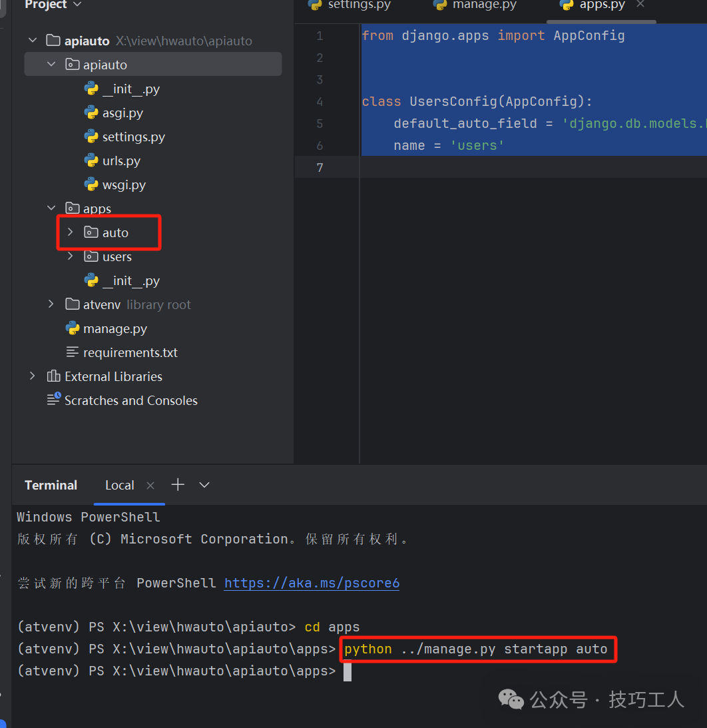The width and height of the screenshot is (707, 728).
Task: Click the atvenv library root folder icon
Action: pyautogui.click(x=73, y=304)
